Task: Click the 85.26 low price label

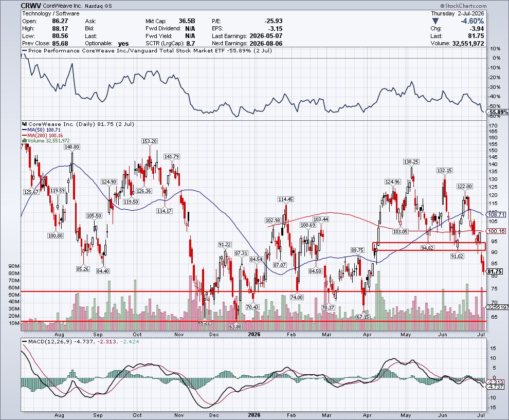Action: coord(83,269)
